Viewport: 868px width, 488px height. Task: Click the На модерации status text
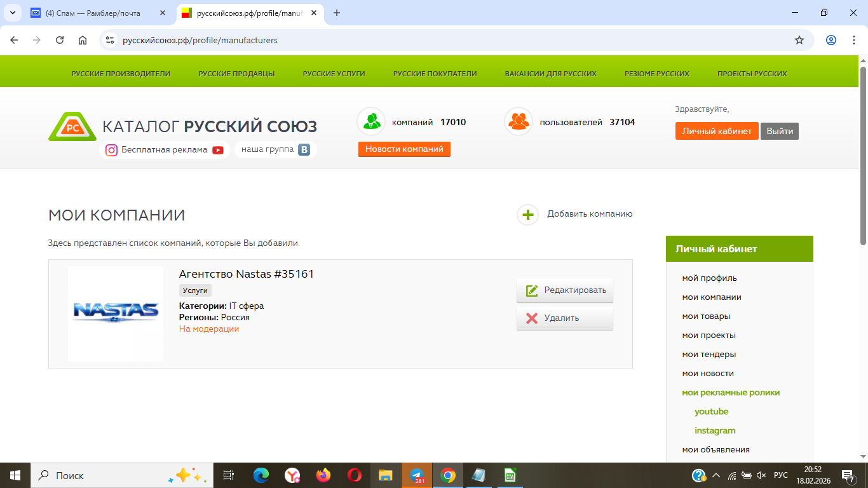(209, 329)
